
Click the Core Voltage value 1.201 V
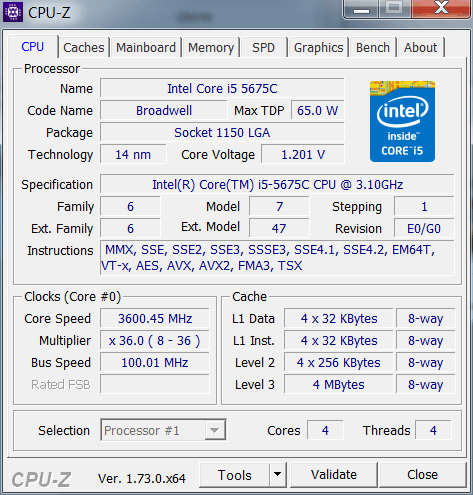(x=303, y=155)
